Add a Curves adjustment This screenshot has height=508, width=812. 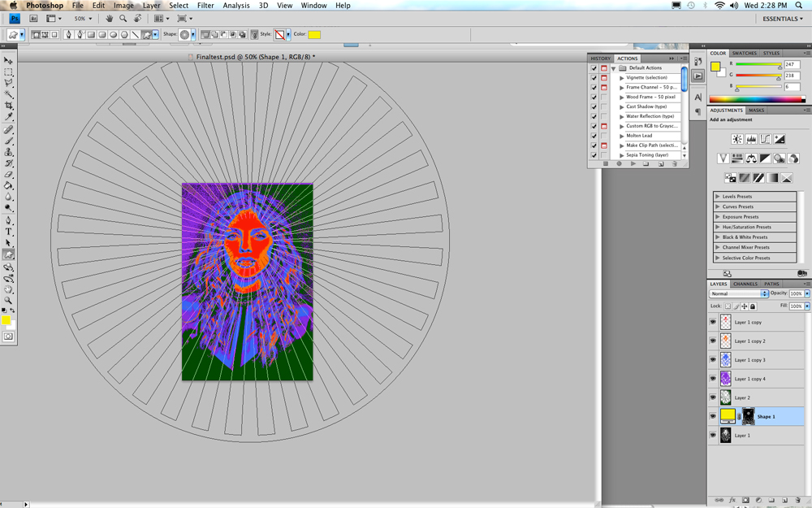point(765,139)
